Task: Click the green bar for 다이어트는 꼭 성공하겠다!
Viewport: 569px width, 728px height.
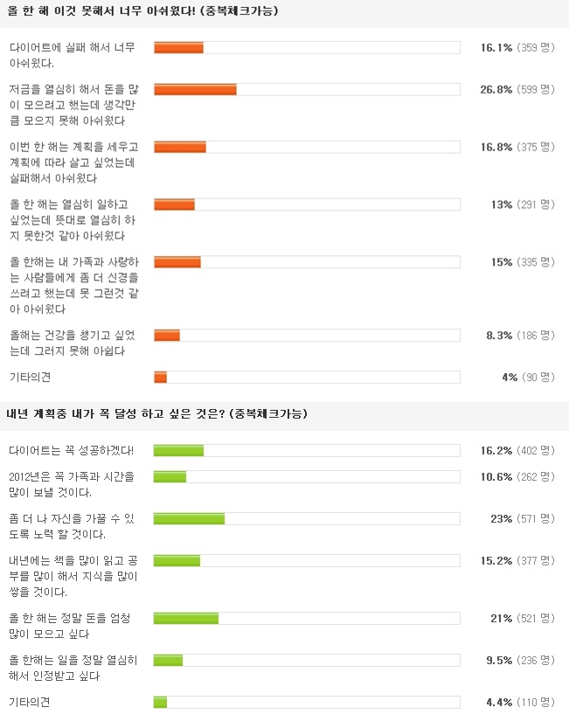Action: point(178,451)
